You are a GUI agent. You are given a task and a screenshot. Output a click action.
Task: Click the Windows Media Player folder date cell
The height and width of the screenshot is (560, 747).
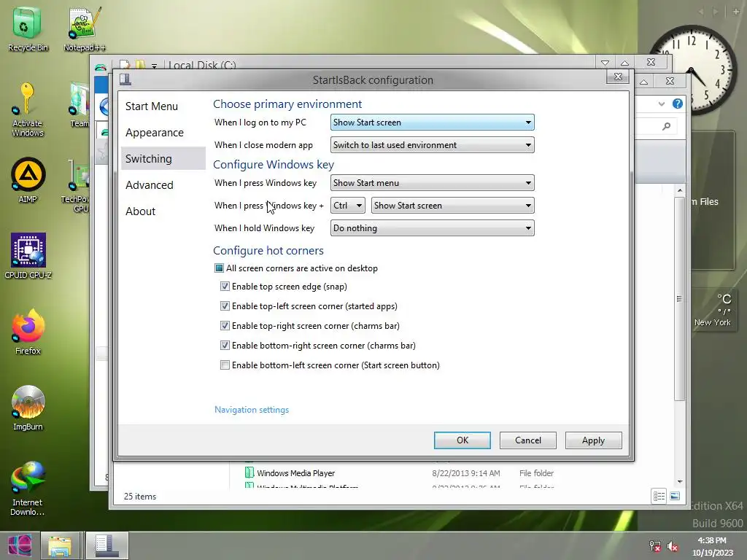click(x=466, y=473)
